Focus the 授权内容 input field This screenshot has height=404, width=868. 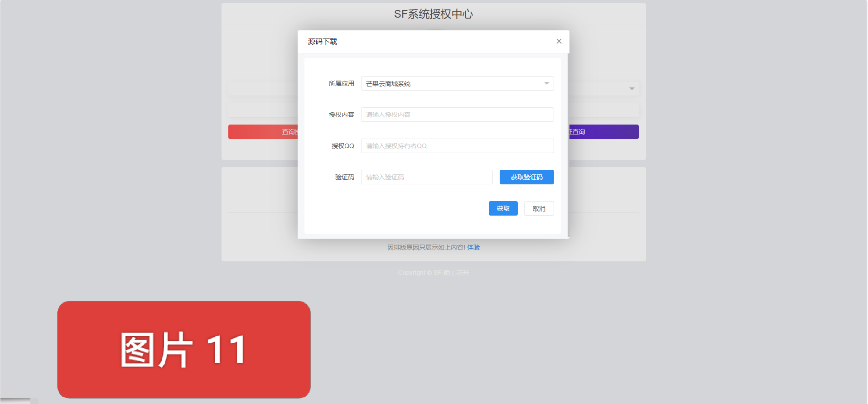[457, 115]
